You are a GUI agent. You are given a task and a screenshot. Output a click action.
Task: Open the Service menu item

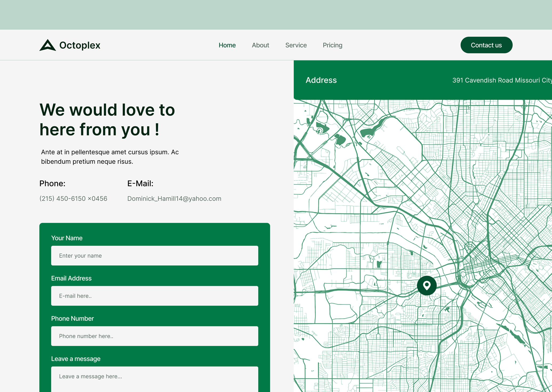[x=296, y=45]
